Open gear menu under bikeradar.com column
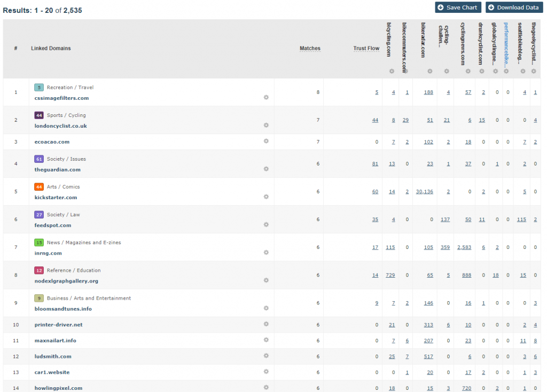 click(x=430, y=71)
